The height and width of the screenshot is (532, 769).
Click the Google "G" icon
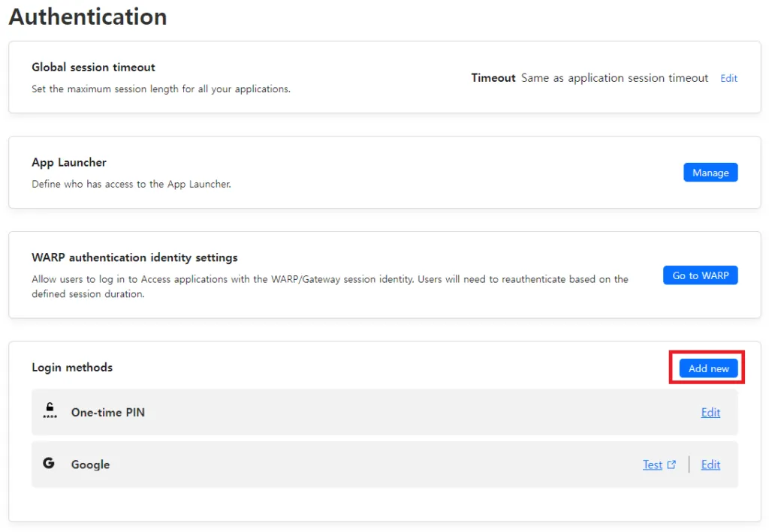click(48, 464)
